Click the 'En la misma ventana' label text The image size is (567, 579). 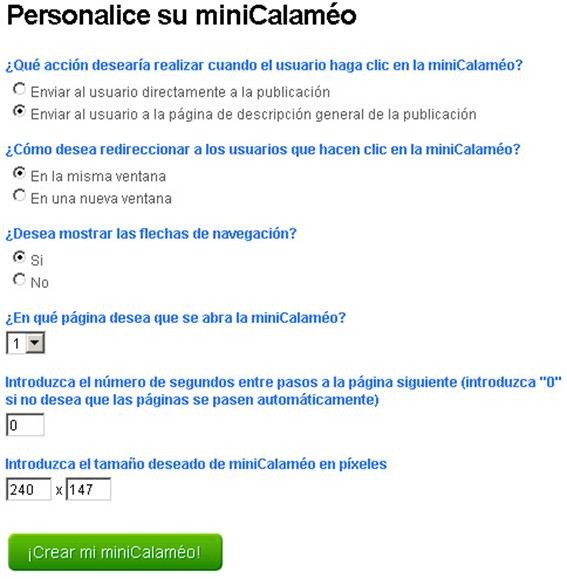[98, 176]
